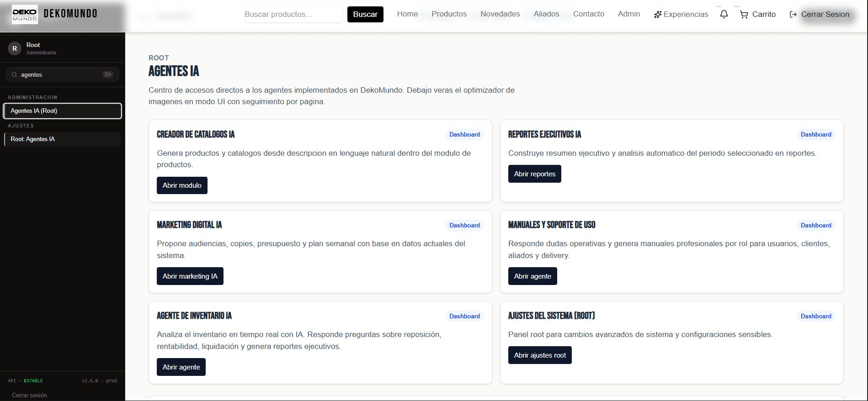Click Abrir modulo button
This screenshot has width=868, height=401.
tap(182, 185)
